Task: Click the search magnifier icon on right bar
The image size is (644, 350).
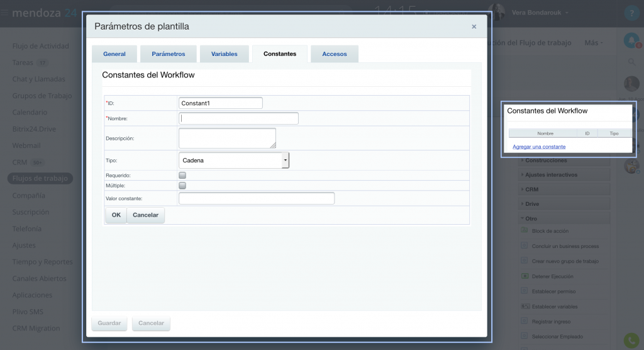Action: (631, 62)
